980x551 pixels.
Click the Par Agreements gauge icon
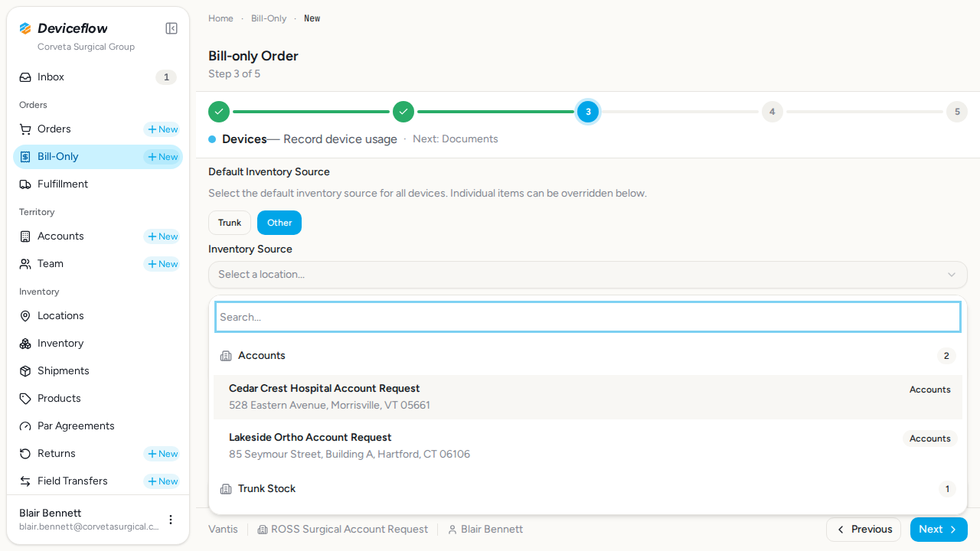(25, 426)
